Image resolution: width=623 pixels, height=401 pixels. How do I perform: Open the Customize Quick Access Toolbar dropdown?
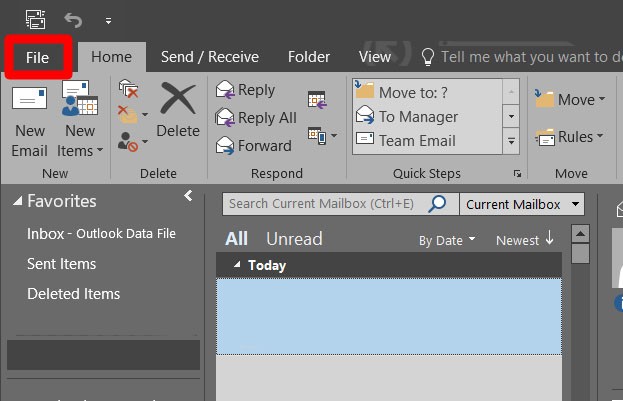(108, 21)
